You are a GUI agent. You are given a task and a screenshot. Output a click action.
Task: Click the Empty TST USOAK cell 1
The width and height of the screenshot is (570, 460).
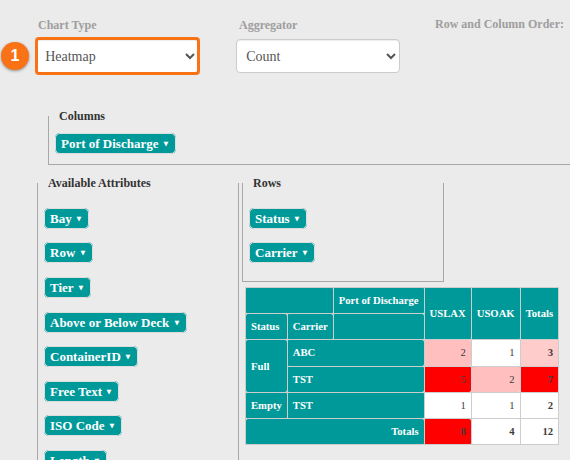point(496,405)
